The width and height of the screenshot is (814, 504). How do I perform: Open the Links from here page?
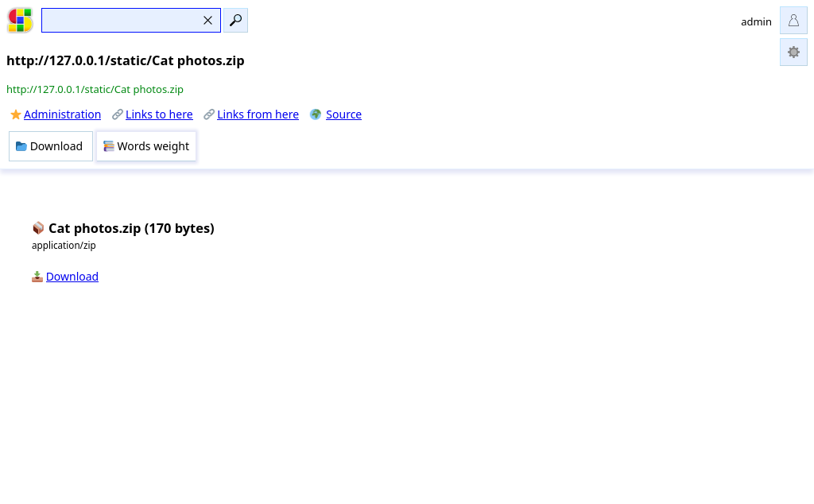(x=258, y=114)
